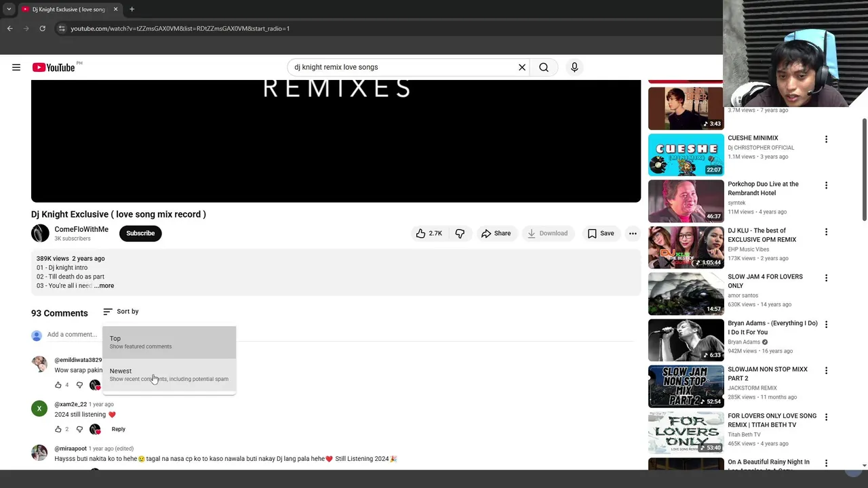Open the YouTube hamburger guide menu

(x=16, y=67)
